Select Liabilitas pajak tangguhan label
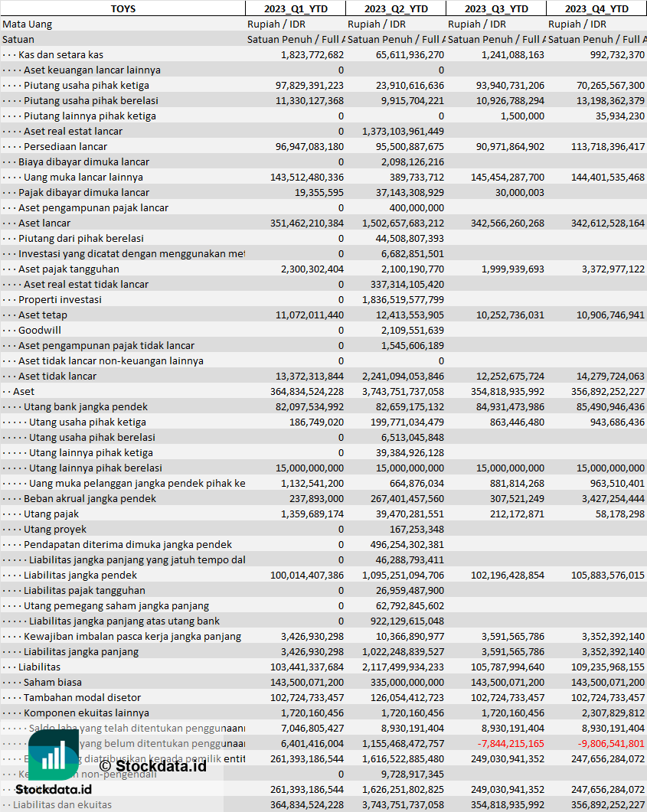The width and height of the screenshot is (647, 812). click(x=84, y=590)
